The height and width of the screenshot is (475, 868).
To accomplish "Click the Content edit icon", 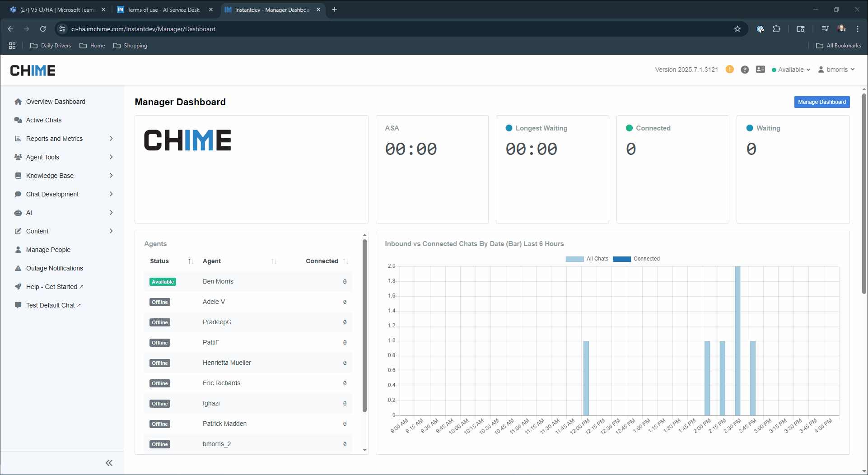I will [18, 231].
